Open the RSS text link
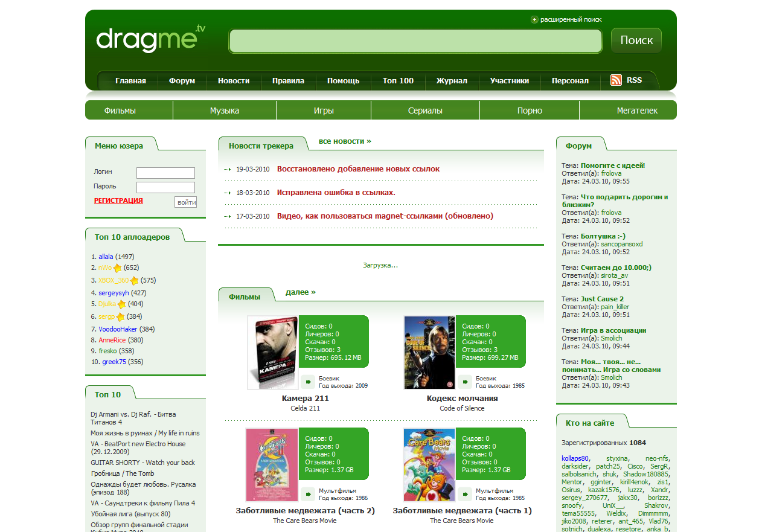 click(634, 80)
